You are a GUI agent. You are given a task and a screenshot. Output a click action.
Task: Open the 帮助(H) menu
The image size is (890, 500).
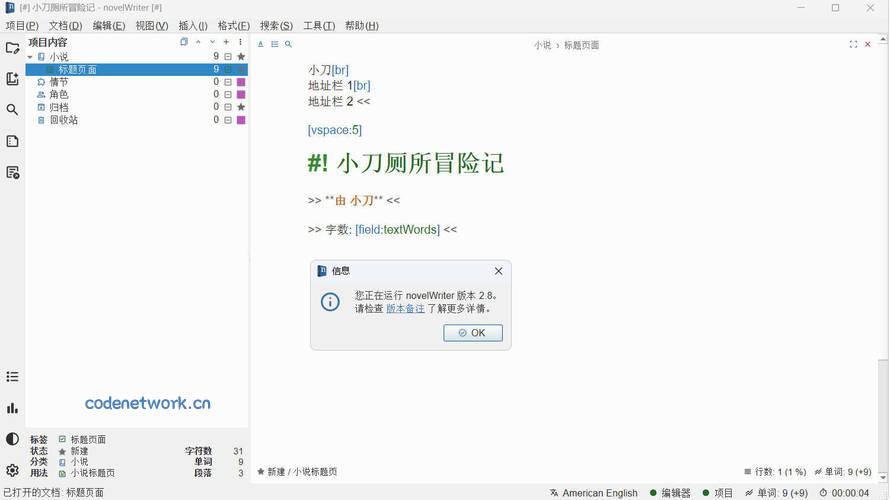(362, 26)
